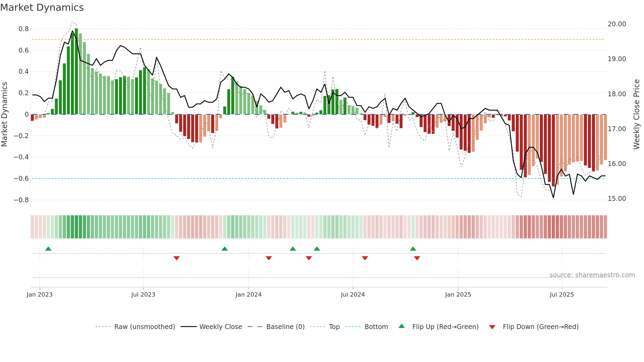
Task: Click the 17.00 price axis label
Action: tap(617, 129)
